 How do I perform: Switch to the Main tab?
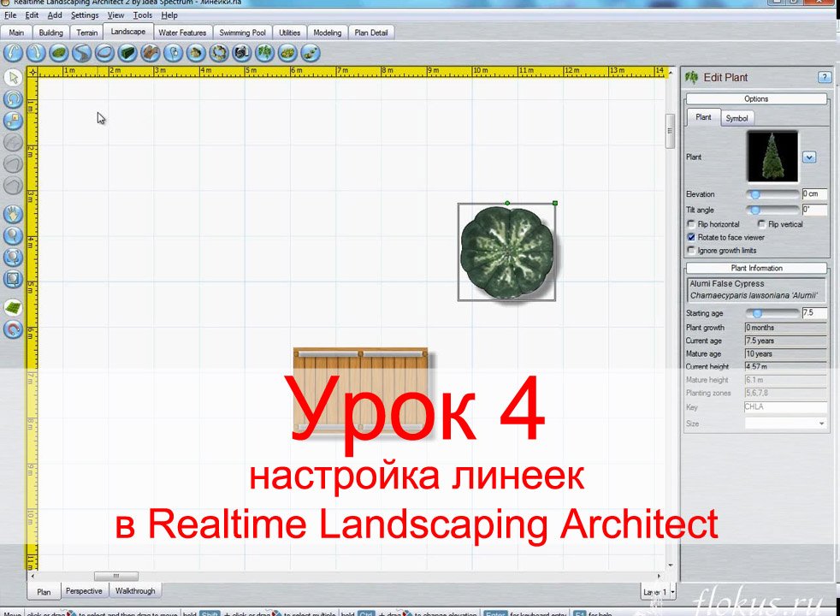click(x=16, y=33)
